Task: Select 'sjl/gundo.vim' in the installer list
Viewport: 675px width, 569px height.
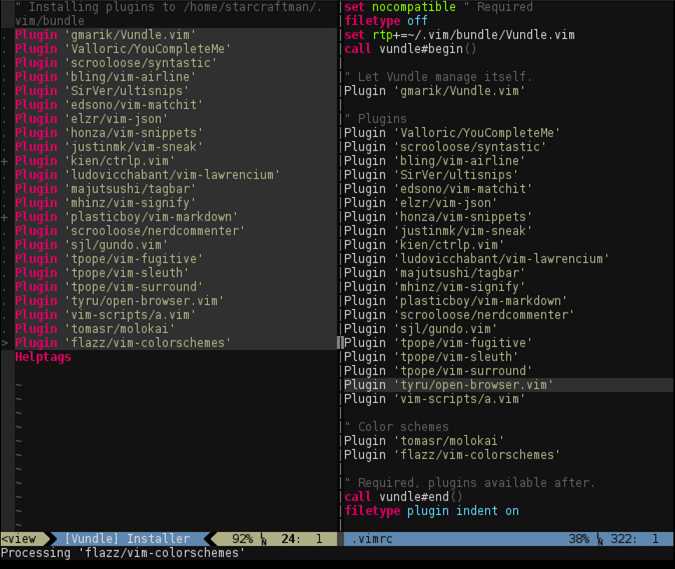Action: (92, 244)
